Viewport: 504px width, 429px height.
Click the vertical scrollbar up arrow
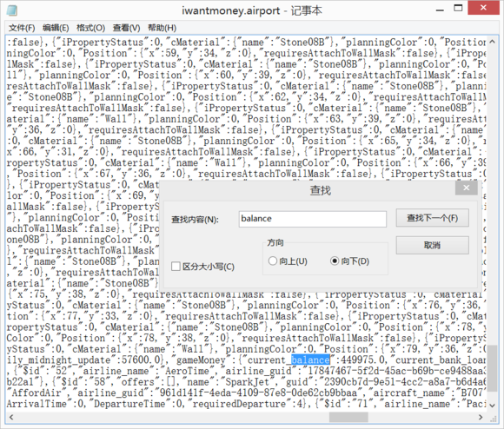click(x=492, y=42)
